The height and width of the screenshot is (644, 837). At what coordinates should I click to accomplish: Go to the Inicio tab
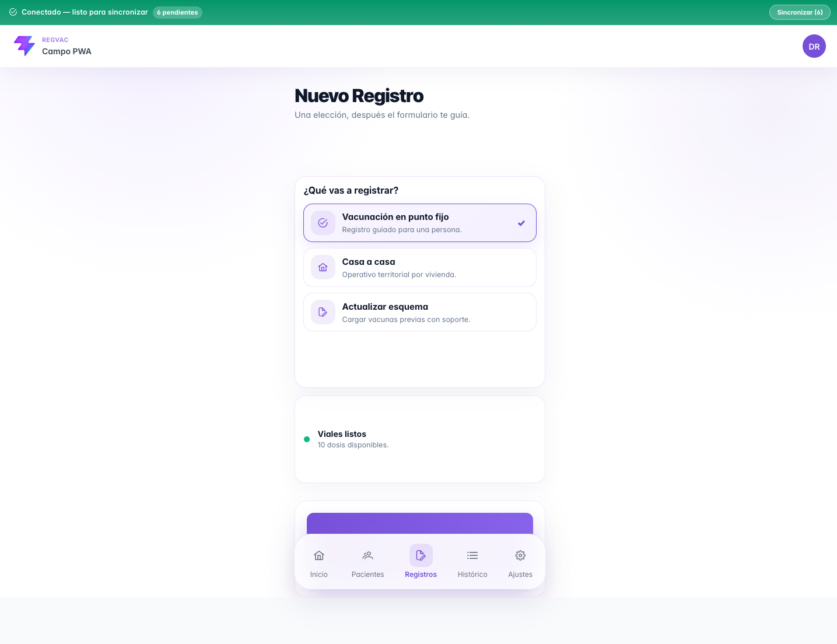point(319,562)
